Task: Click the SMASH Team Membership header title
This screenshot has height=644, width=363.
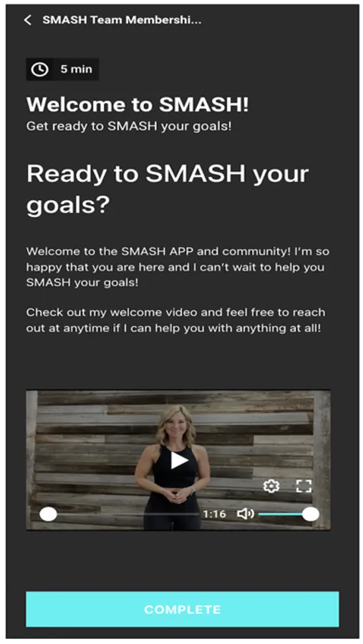Action: pos(122,20)
